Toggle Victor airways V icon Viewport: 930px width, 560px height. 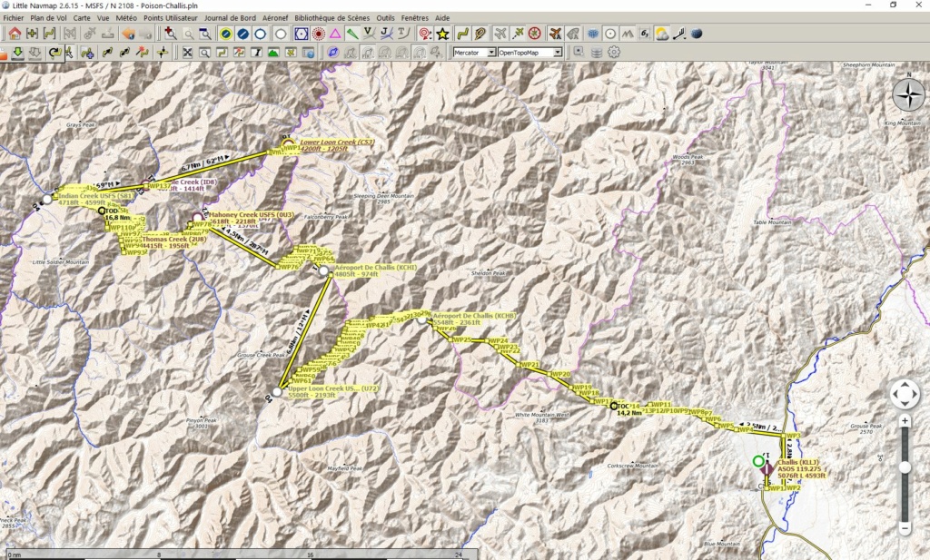[x=369, y=34]
